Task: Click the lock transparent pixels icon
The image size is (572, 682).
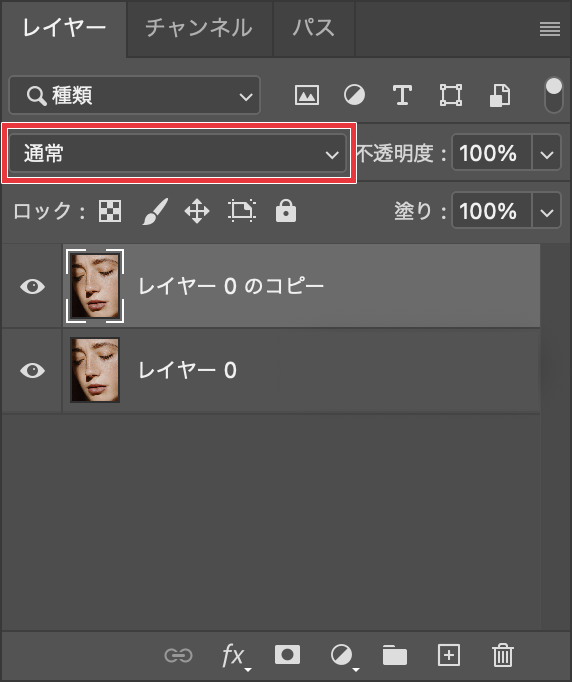Action: [x=110, y=211]
